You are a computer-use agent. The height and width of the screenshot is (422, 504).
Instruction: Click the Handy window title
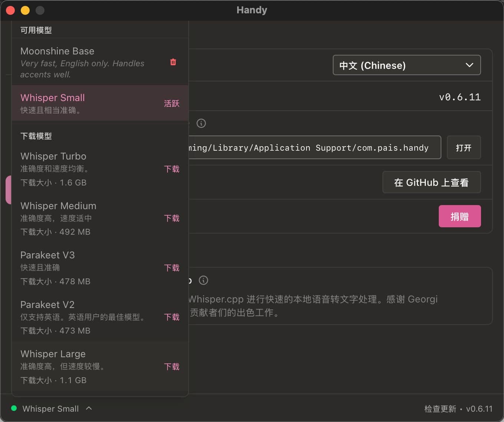coord(252,10)
